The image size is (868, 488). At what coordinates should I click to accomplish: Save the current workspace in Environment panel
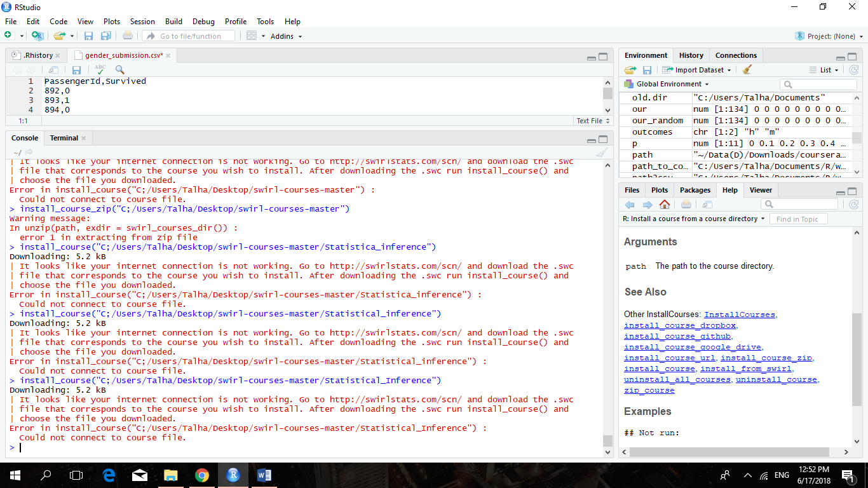click(x=647, y=70)
